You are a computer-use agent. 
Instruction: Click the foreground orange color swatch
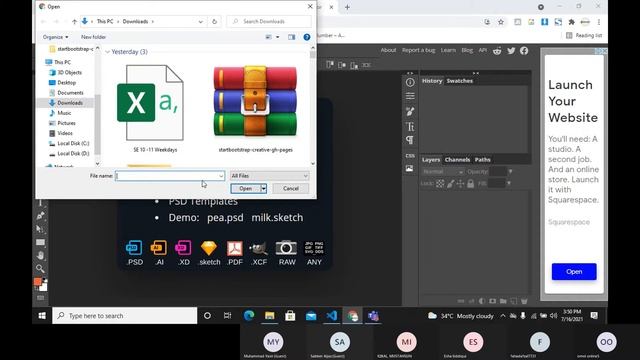[x=38, y=282]
